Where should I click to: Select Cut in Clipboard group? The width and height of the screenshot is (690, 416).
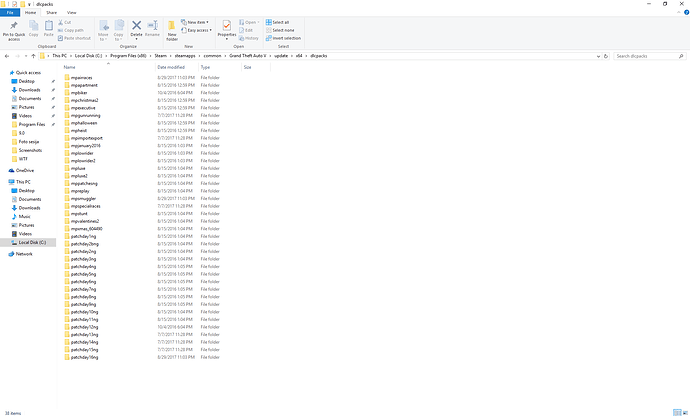(x=64, y=22)
